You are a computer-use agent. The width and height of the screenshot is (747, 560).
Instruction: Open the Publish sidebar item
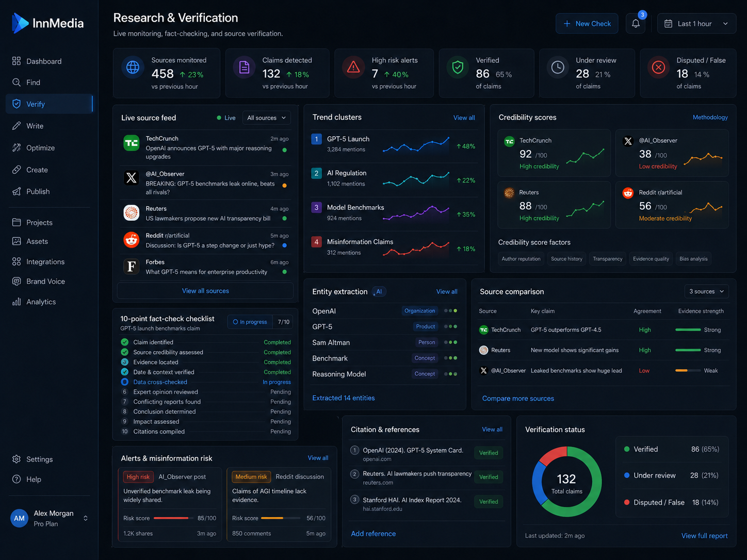click(x=50, y=191)
